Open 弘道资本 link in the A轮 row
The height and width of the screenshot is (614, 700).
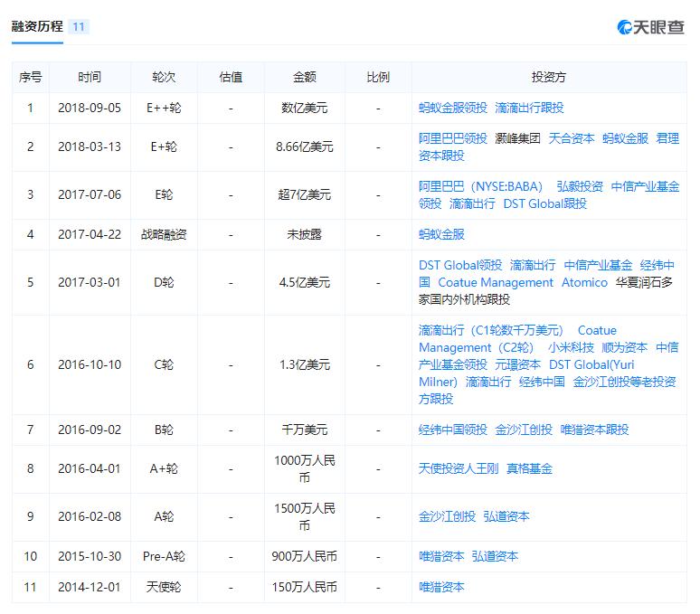click(x=506, y=516)
